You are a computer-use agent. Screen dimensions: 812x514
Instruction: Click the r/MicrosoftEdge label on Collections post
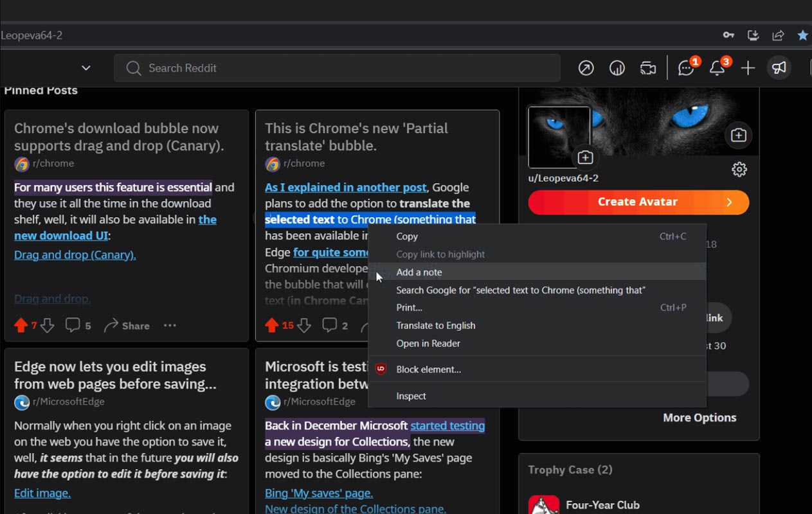(320, 402)
